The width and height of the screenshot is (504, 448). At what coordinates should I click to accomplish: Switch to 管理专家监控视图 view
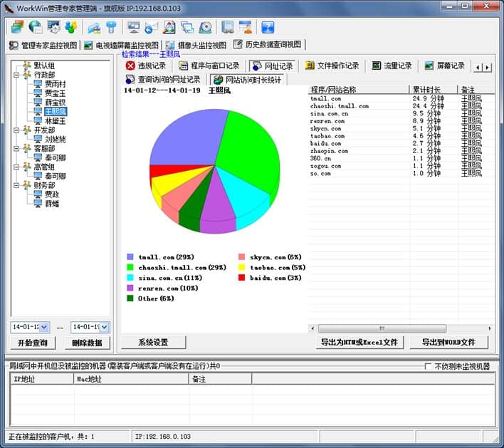pos(43,46)
